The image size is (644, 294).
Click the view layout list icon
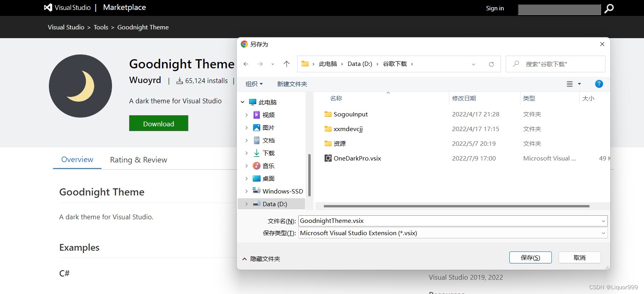(570, 84)
